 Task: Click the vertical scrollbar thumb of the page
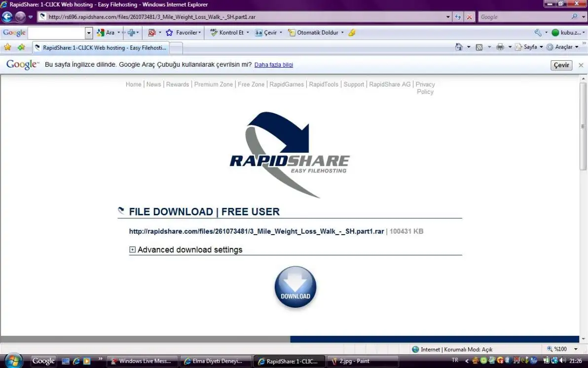click(x=583, y=126)
